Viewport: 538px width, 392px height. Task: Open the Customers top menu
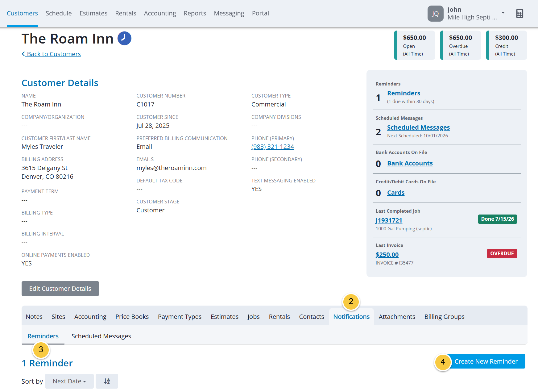coord(22,13)
